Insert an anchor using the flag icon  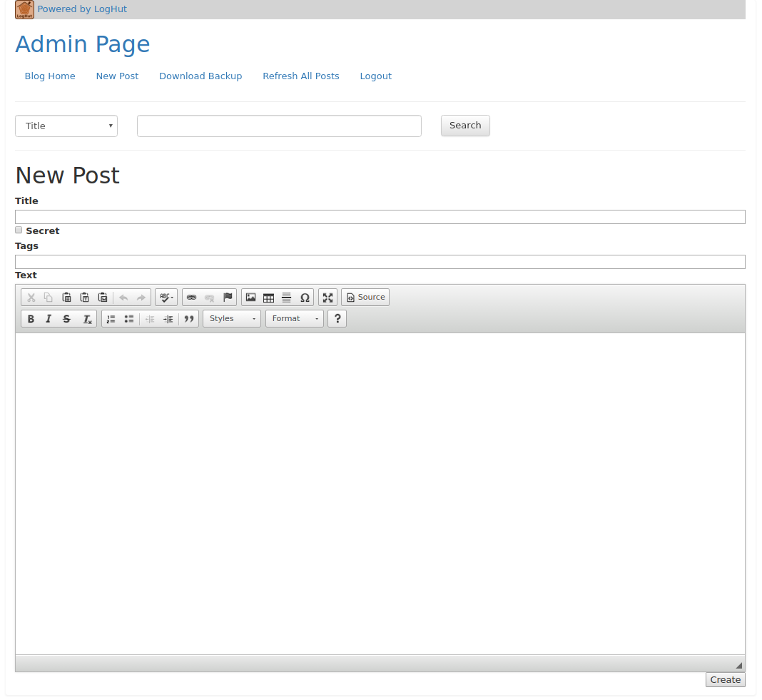pyautogui.click(x=227, y=297)
